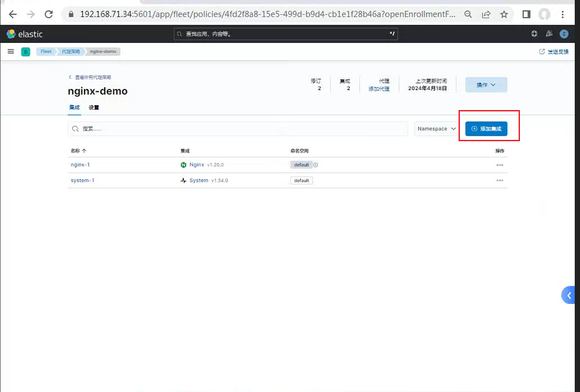Screen dimensions: 580x392
Task: Click the 2024年4月18日 last updated date
Action: [x=427, y=88]
